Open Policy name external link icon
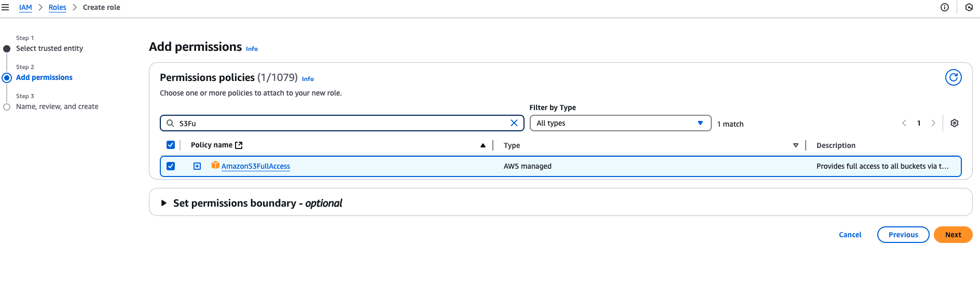Viewport: 980px width, 285px height. coord(239,145)
